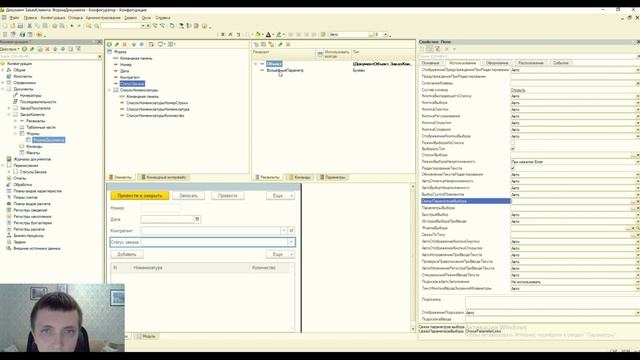Click the New document icon in main toolbar
The image size is (640, 360).
(x=5, y=26)
